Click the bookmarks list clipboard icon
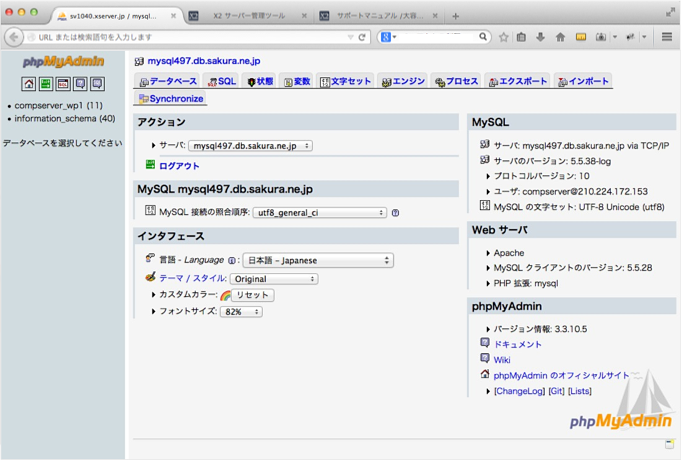 521,37
